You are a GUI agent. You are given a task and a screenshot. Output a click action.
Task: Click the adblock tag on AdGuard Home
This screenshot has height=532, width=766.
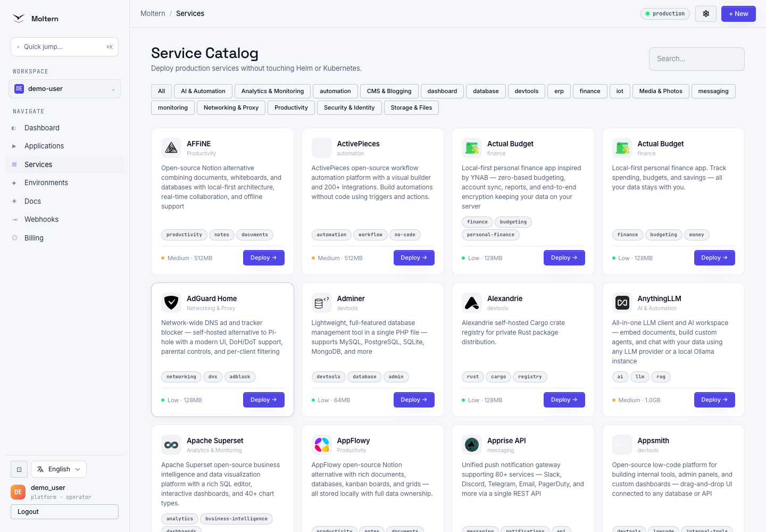click(x=240, y=377)
